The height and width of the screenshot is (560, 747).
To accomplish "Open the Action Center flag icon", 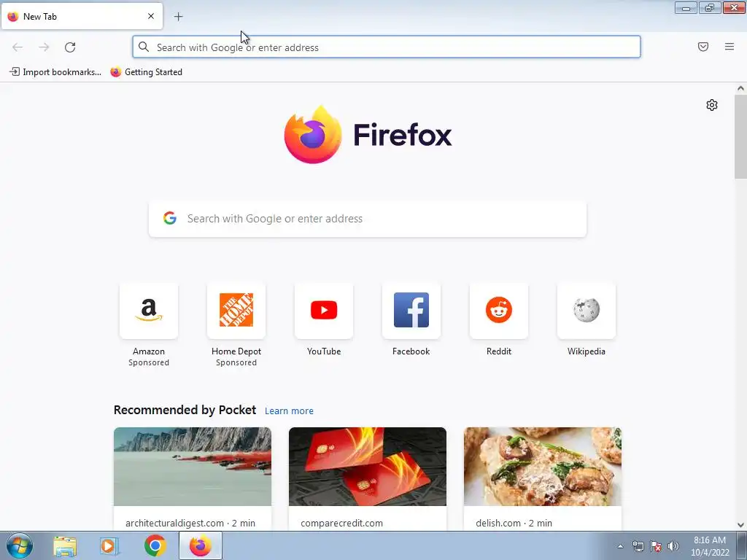I will 656,546.
